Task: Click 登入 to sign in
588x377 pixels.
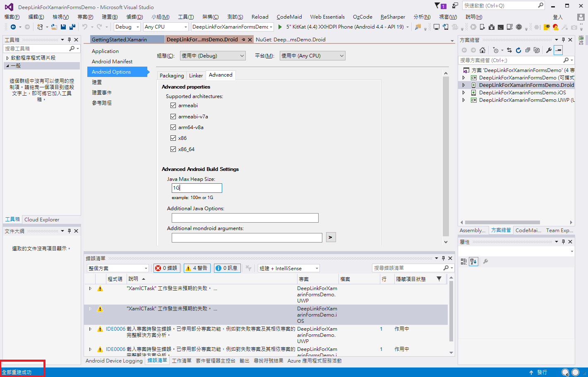Action: pos(558,17)
